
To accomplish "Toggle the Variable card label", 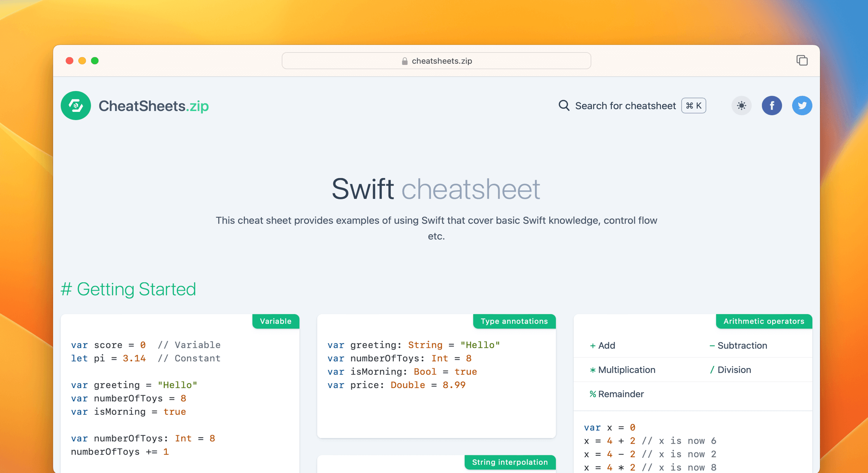I will tap(275, 321).
